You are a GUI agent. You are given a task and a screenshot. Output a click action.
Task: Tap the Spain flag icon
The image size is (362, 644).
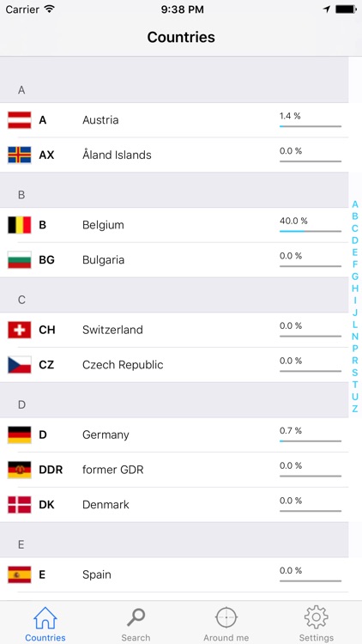tap(19, 574)
